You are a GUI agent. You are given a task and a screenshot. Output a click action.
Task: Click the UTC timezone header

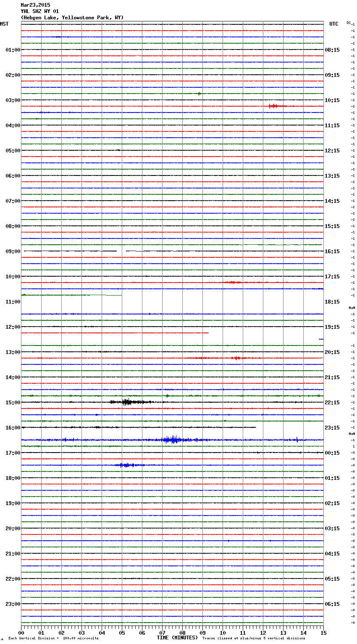334,24
